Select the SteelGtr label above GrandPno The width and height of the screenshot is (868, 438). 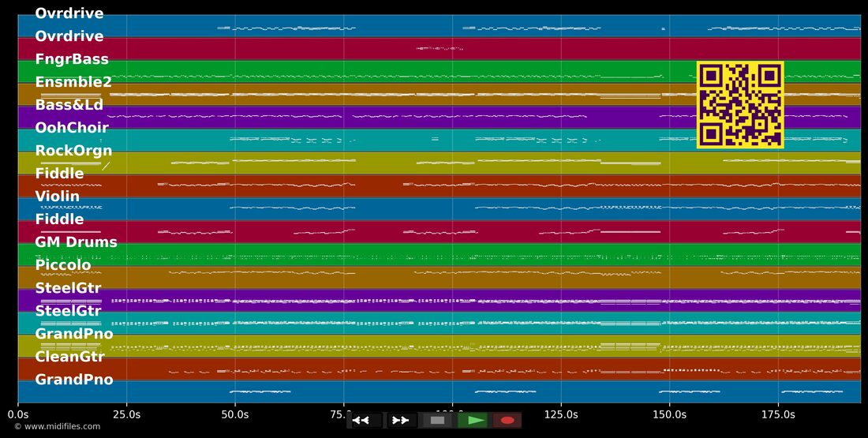point(68,311)
